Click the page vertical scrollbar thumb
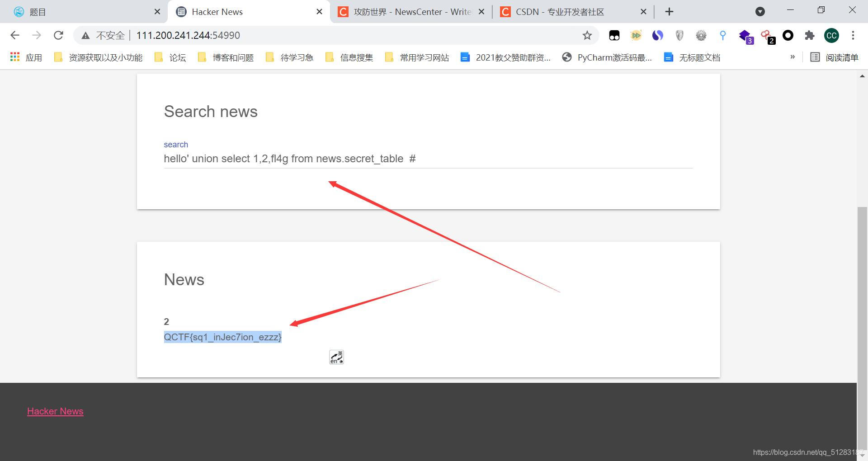 tap(862, 328)
